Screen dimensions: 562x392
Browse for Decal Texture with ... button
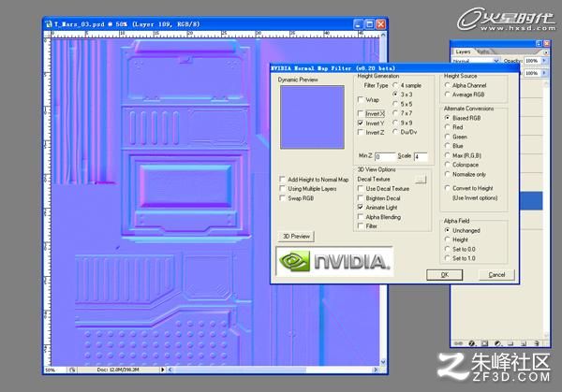point(421,179)
